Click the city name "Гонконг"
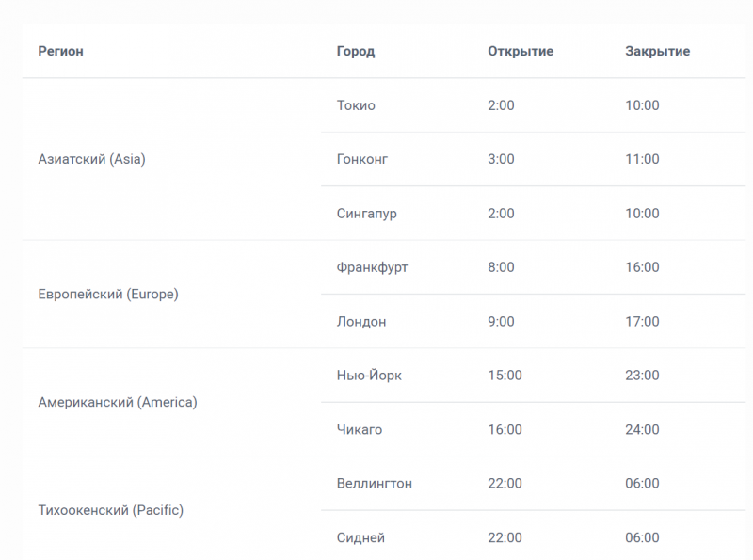 coord(361,159)
